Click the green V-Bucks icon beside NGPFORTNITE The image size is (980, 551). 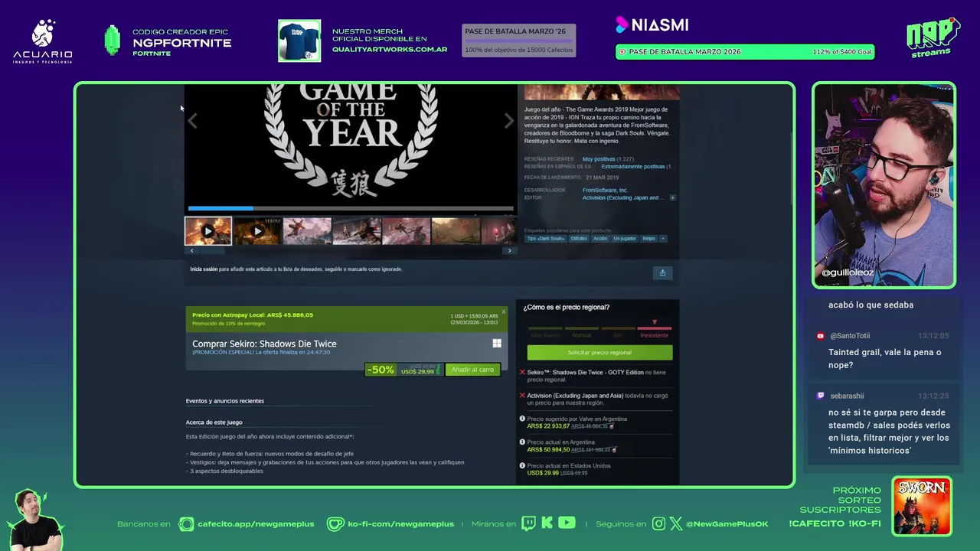pos(113,41)
